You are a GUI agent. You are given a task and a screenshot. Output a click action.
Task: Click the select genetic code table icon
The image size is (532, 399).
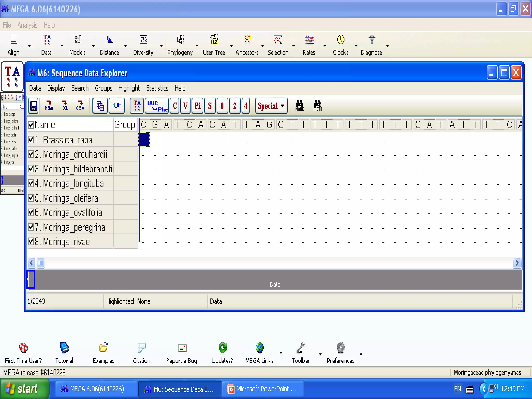[100, 106]
